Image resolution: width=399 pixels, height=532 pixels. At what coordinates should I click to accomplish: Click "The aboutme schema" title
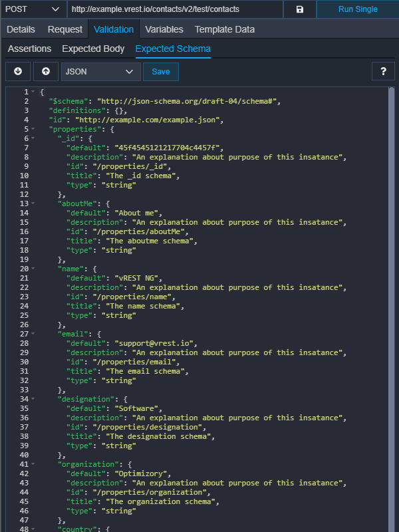coord(149,241)
